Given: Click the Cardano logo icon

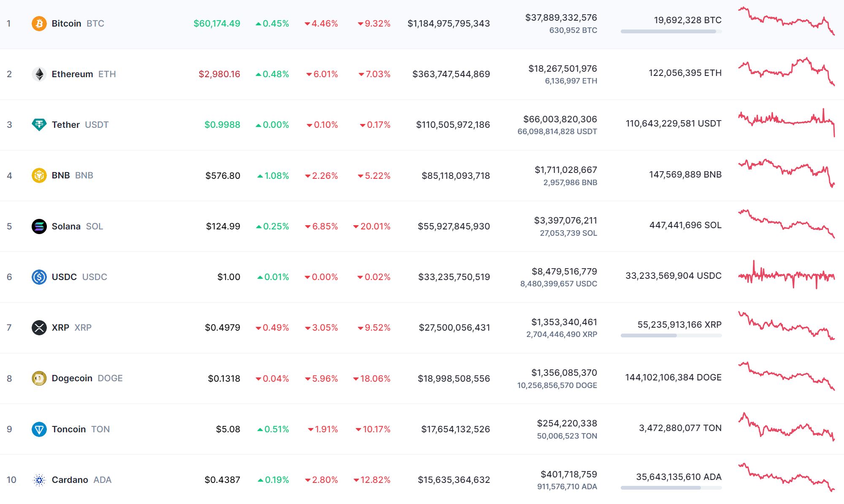Looking at the screenshot, I should click(x=39, y=480).
